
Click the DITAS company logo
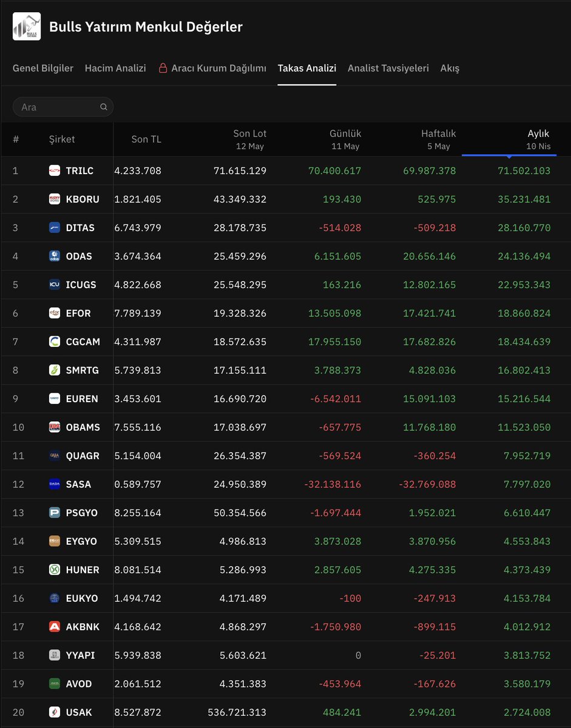[x=55, y=227]
